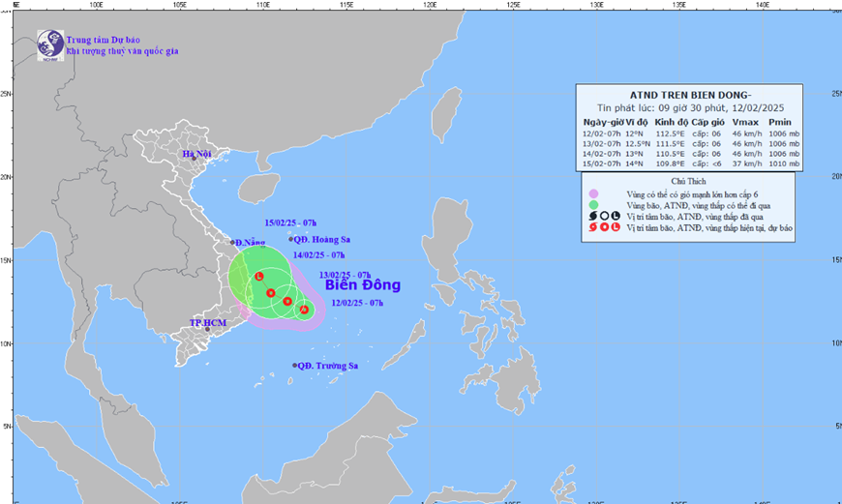Select the red storm marker for 14/02/25

click(x=271, y=293)
